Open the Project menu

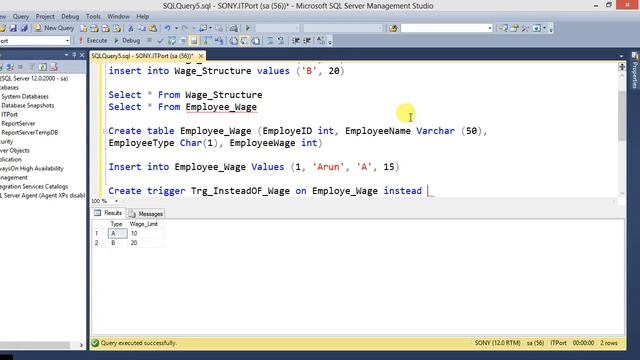[45, 16]
